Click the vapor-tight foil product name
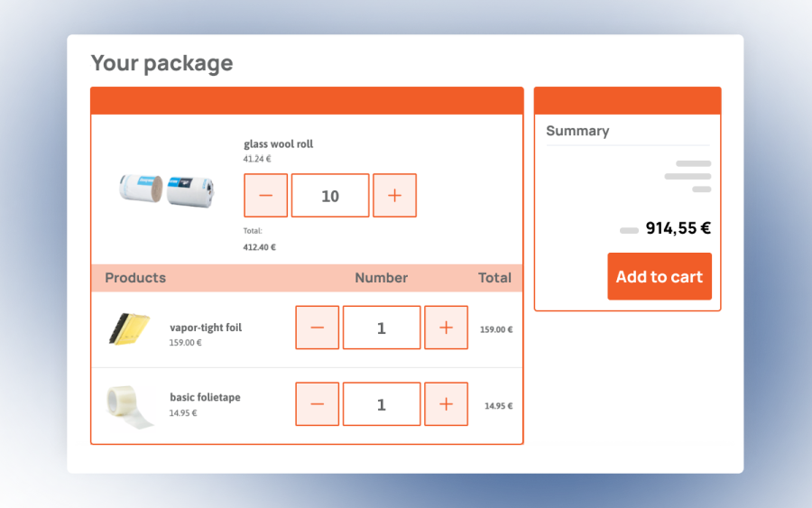 [206, 328]
